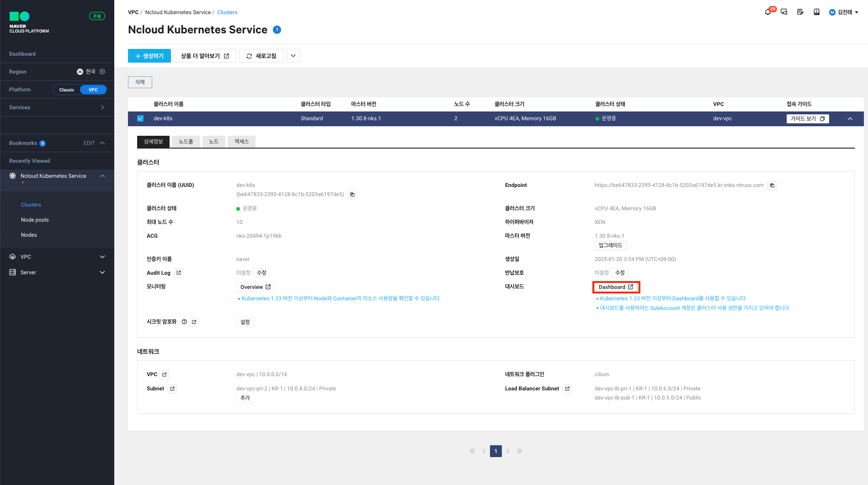868x485 pixels.
Task: Click the Server sidebar icon
Action: 13,272
